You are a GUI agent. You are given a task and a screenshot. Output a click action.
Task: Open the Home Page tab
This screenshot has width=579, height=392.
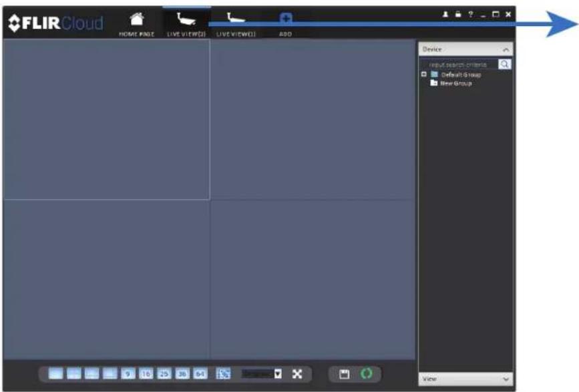point(137,24)
